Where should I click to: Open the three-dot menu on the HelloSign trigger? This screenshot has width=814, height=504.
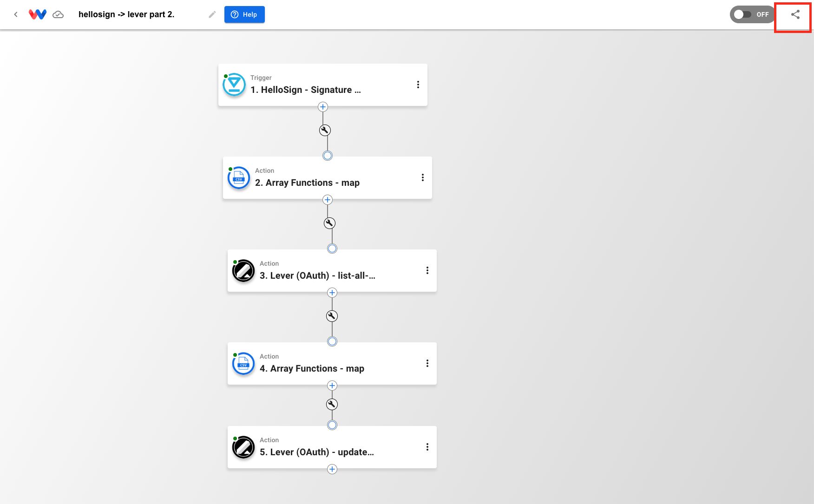pyautogui.click(x=418, y=85)
